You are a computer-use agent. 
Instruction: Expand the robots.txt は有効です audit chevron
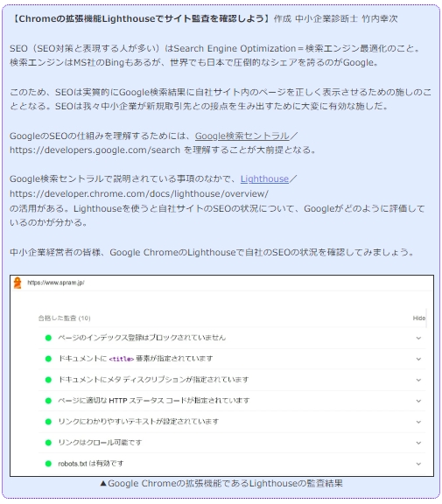click(418, 464)
